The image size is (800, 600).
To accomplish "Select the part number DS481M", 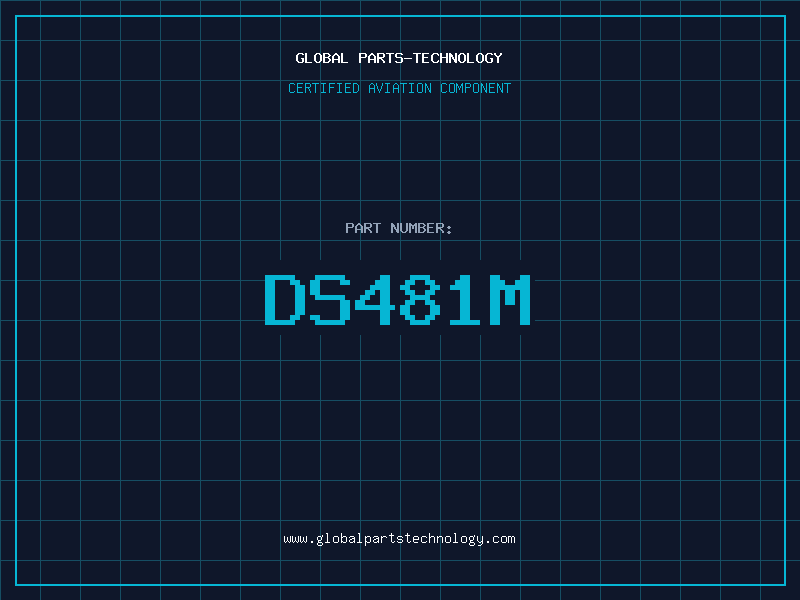I will tap(398, 299).
